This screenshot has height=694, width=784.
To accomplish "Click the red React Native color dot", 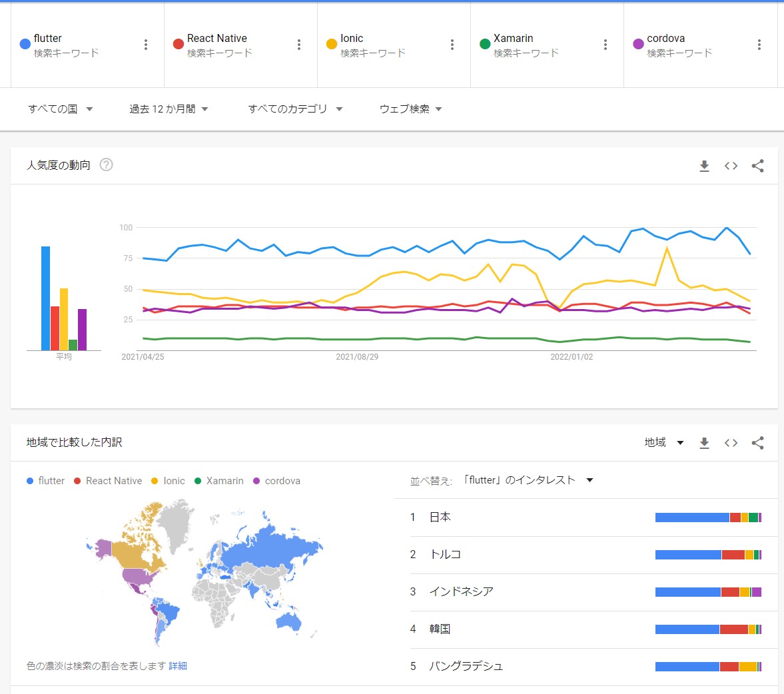I will point(179,44).
